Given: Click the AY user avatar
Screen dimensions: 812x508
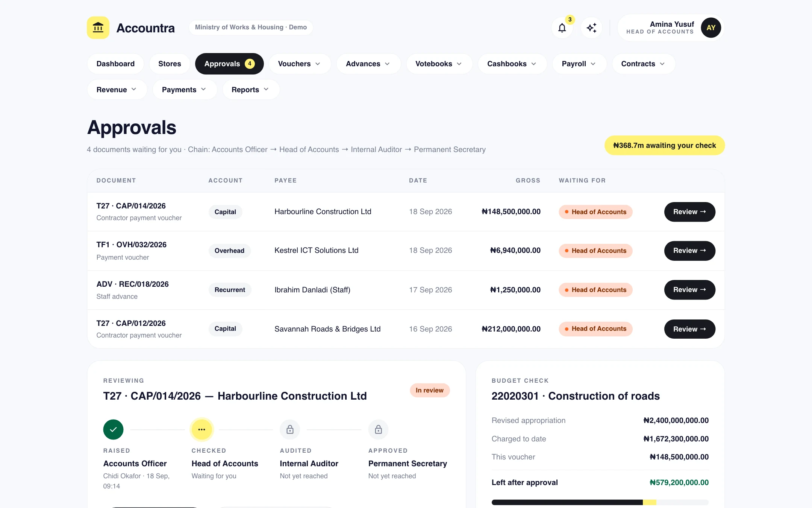Looking at the screenshot, I should pyautogui.click(x=711, y=27).
